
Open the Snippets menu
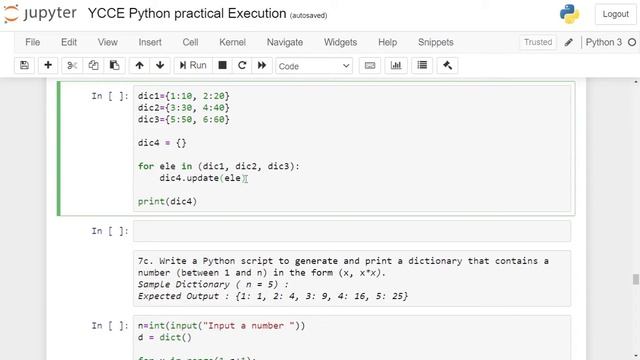pos(436,42)
